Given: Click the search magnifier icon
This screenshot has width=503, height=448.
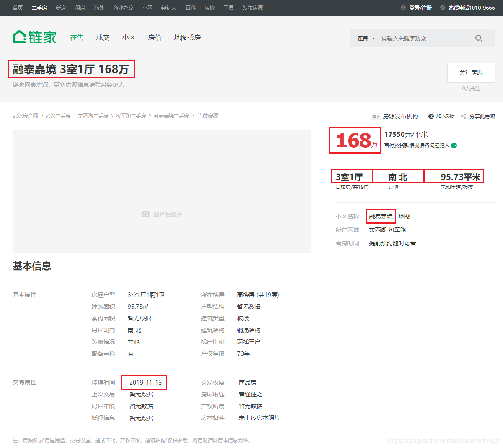Looking at the screenshot, I should [x=479, y=38].
